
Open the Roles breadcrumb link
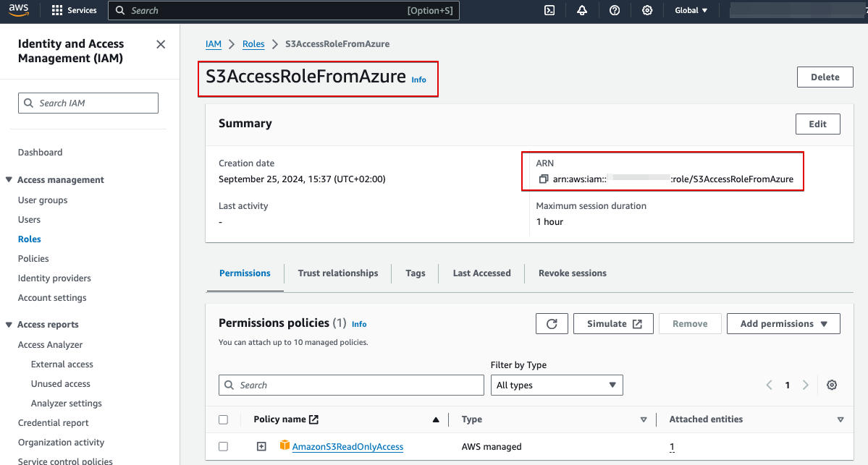253,43
